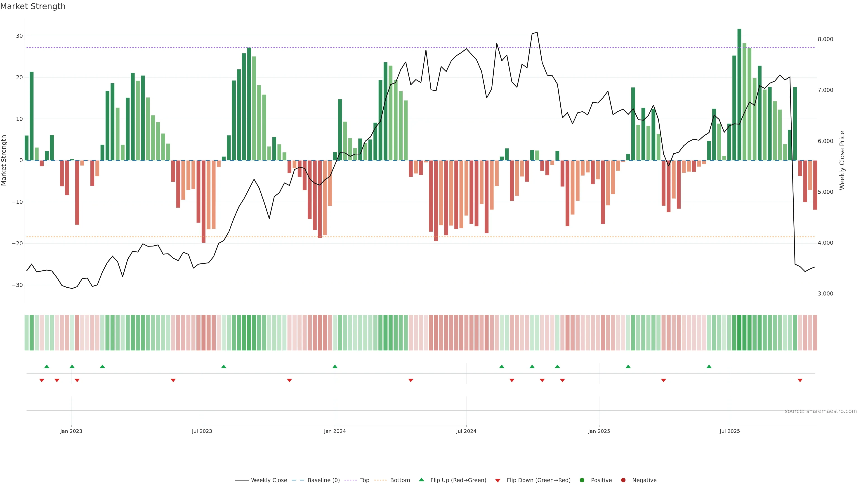868x488 pixels.
Task: Click the Jul 2024 x-axis label
Action: tap(466, 431)
